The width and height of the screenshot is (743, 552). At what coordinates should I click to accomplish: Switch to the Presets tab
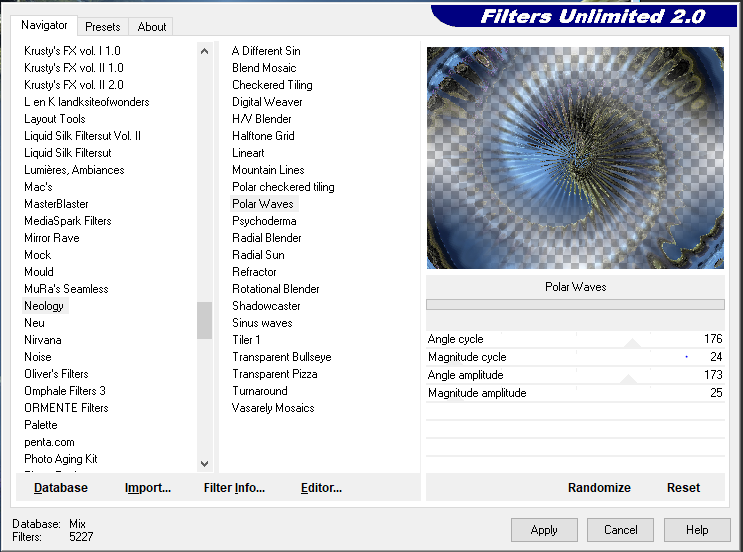coord(102,27)
